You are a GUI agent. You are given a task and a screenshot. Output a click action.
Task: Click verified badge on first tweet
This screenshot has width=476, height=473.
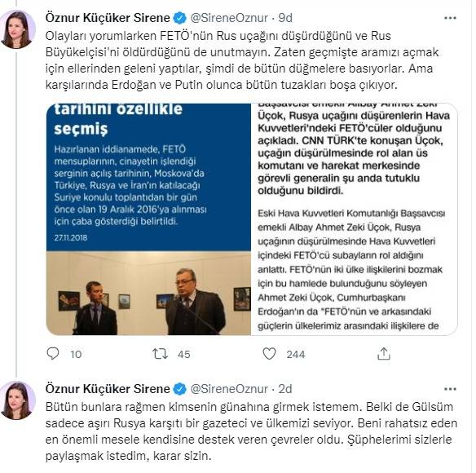(179, 18)
